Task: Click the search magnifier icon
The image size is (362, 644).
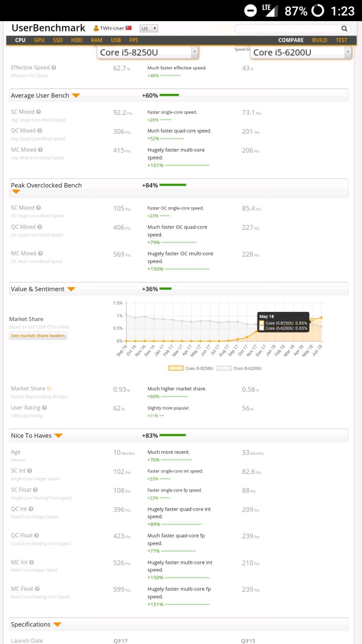Action: click(344, 29)
